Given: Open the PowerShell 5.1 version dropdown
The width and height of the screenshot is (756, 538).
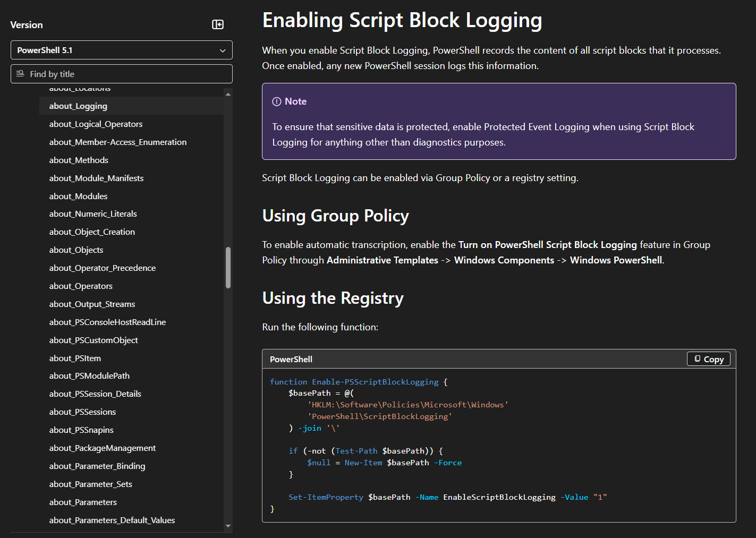Looking at the screenshot, I should [x=122, y=50].
